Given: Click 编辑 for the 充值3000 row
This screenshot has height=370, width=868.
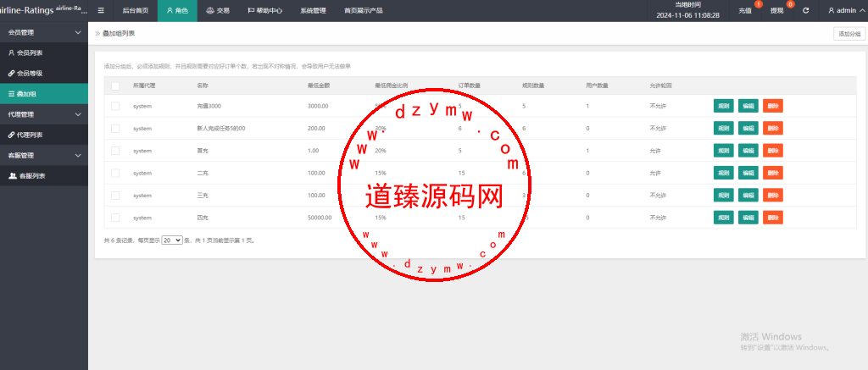Looking at the screenshot, I should 748,106.
